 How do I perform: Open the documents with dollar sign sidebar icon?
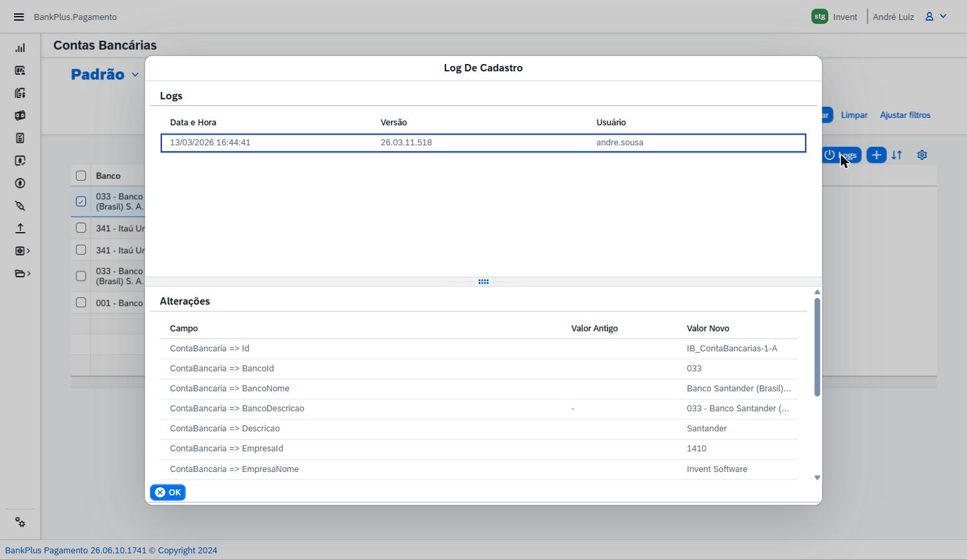point(20,93)
